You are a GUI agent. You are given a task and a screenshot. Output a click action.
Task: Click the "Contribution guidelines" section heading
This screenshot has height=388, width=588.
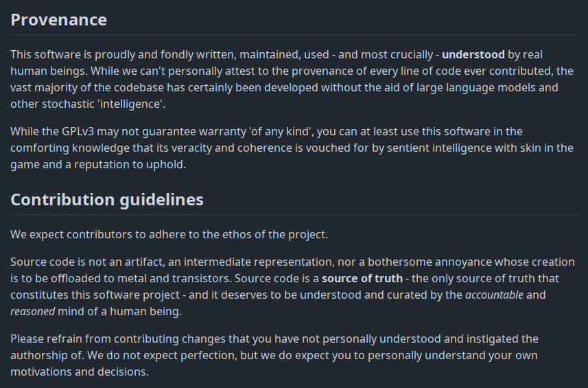(106, 200)
